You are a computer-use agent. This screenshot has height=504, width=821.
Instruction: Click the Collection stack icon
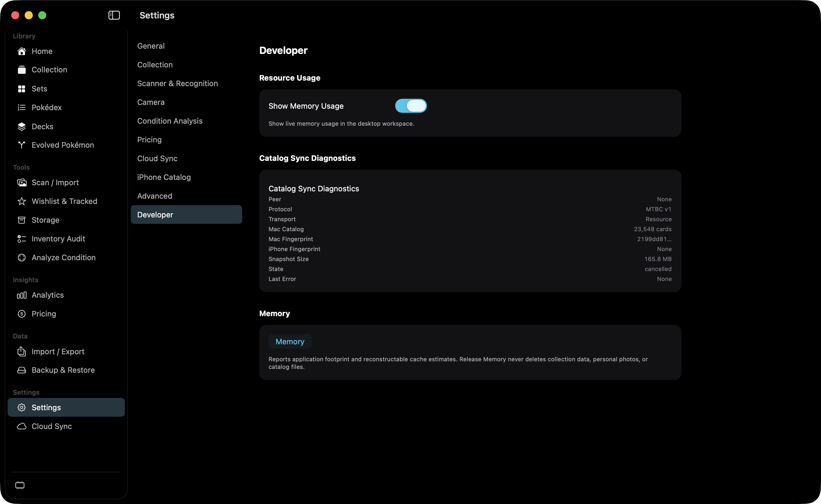pos(22,70)
